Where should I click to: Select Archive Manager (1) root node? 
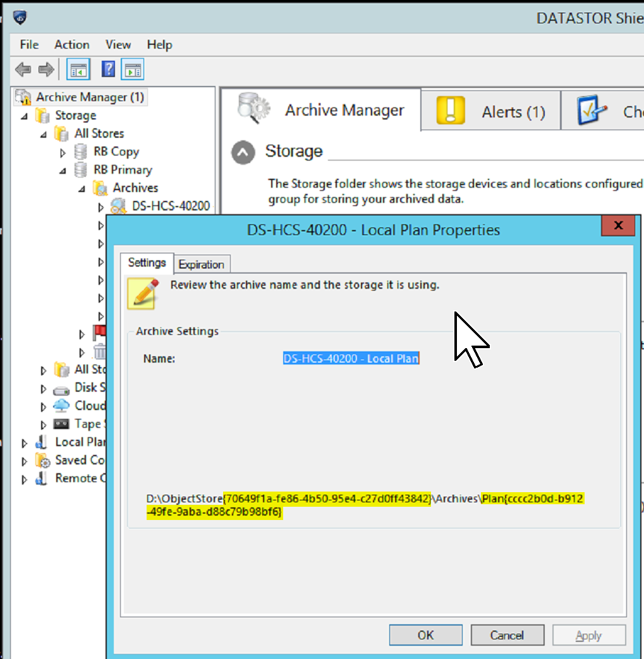90,97
